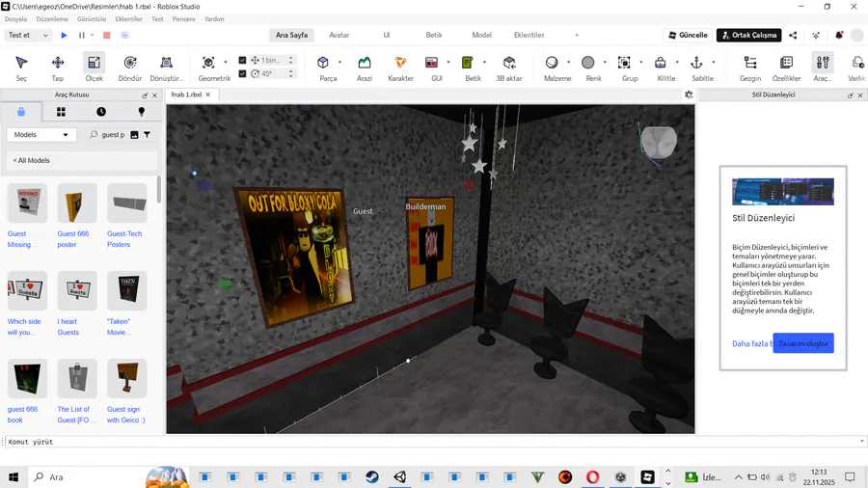868x488 pixels.
Task: Open the Arazi terrain editor
Action: pos(365,68)
